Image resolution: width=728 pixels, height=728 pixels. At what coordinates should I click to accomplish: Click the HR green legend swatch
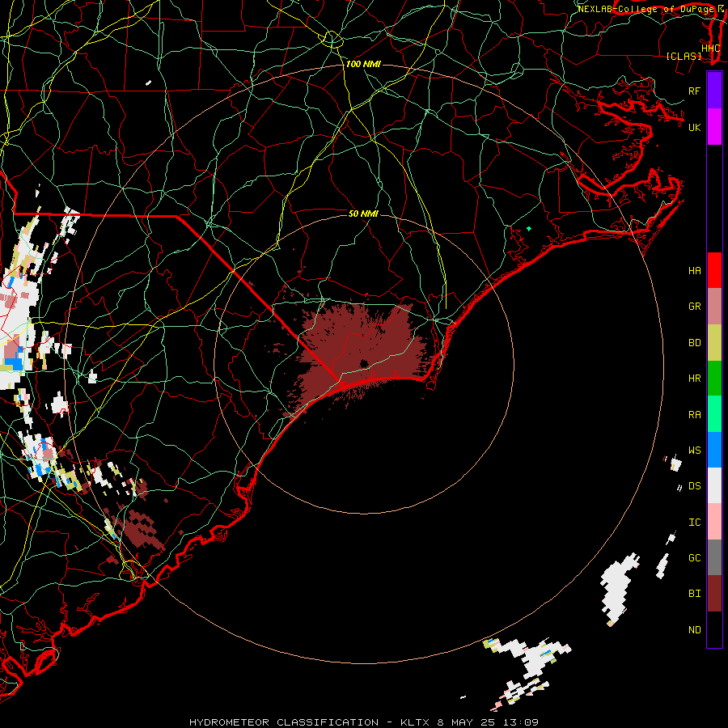coord(714,378)
